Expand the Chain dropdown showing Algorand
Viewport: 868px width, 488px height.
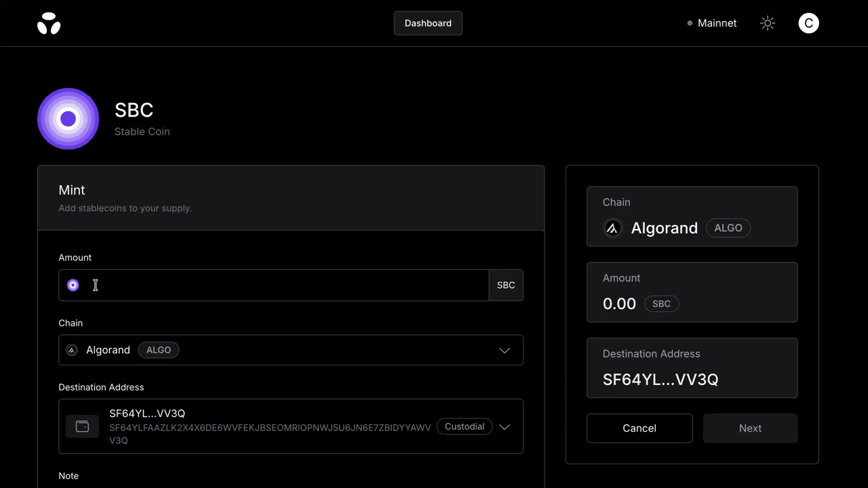tap(505, 350)
